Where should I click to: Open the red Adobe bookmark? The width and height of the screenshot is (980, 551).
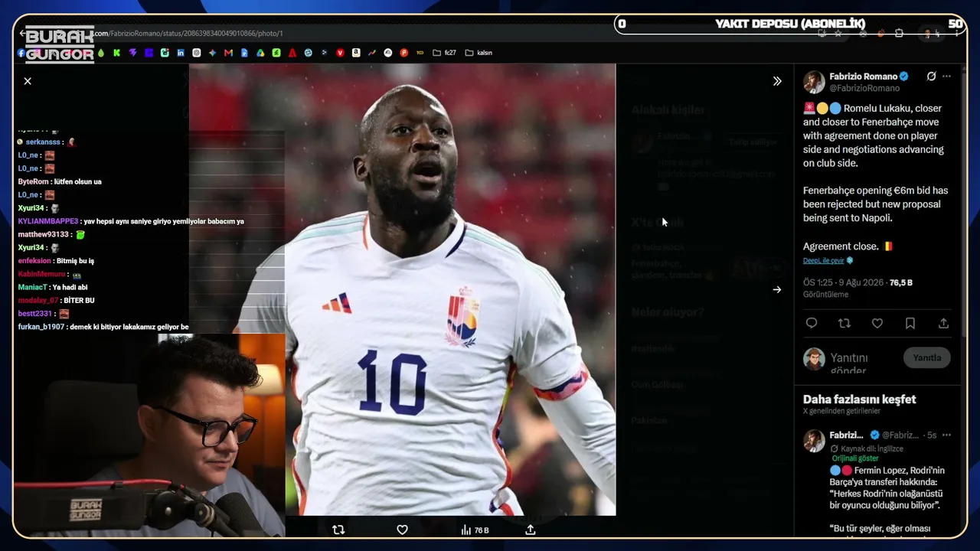(x=292, y=53)
